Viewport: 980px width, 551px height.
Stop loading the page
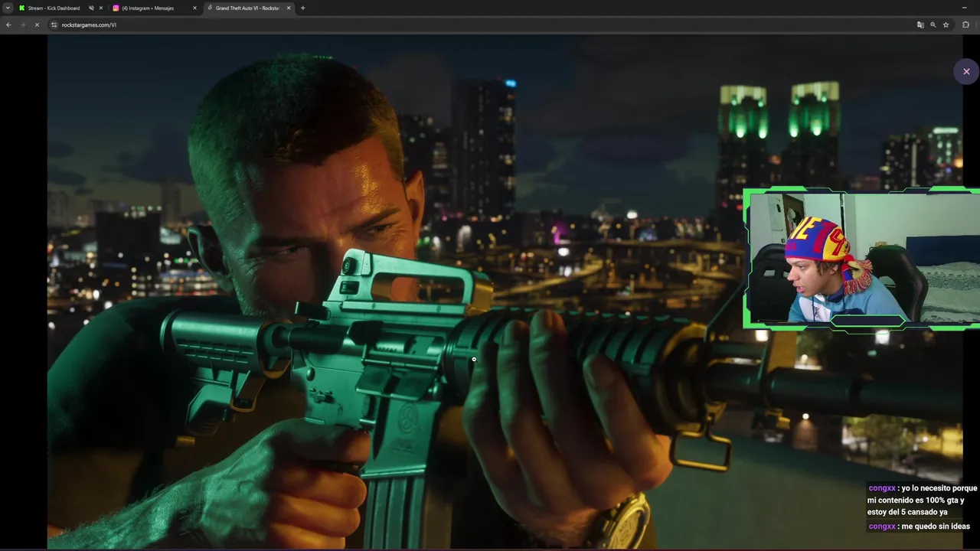coord(37,24)
